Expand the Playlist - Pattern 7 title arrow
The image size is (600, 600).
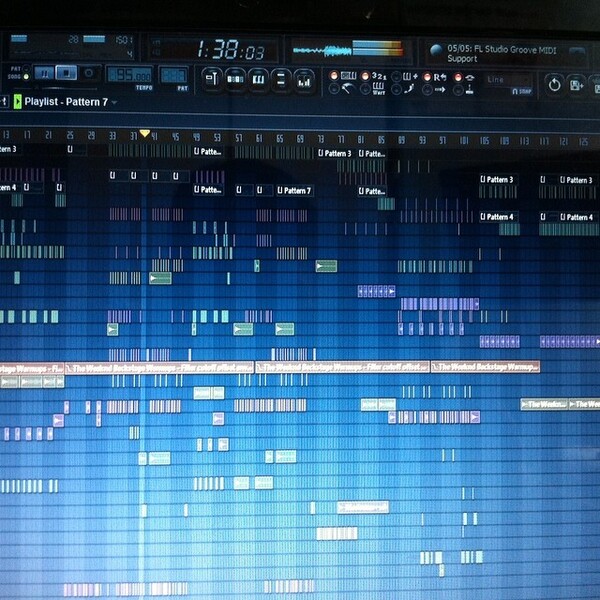point(114,102)
